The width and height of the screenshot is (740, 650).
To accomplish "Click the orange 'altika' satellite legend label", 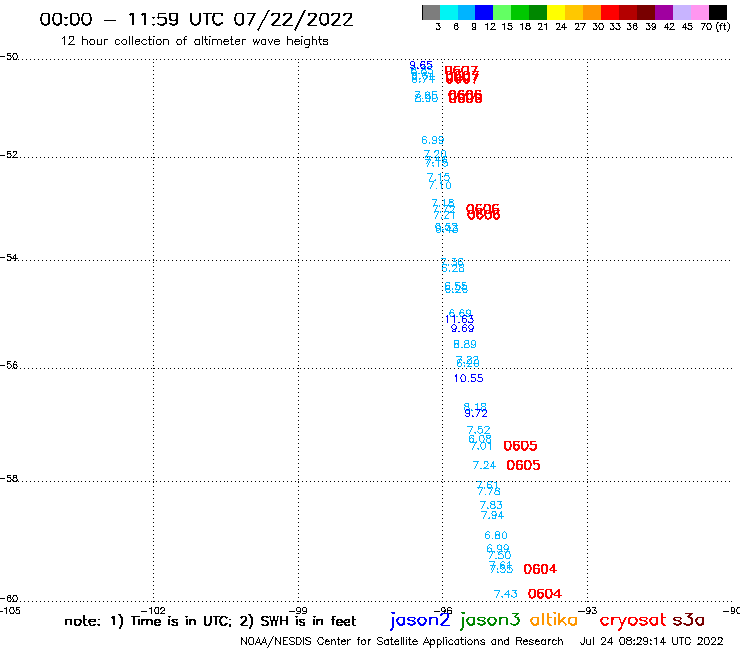I will (554, 620).
